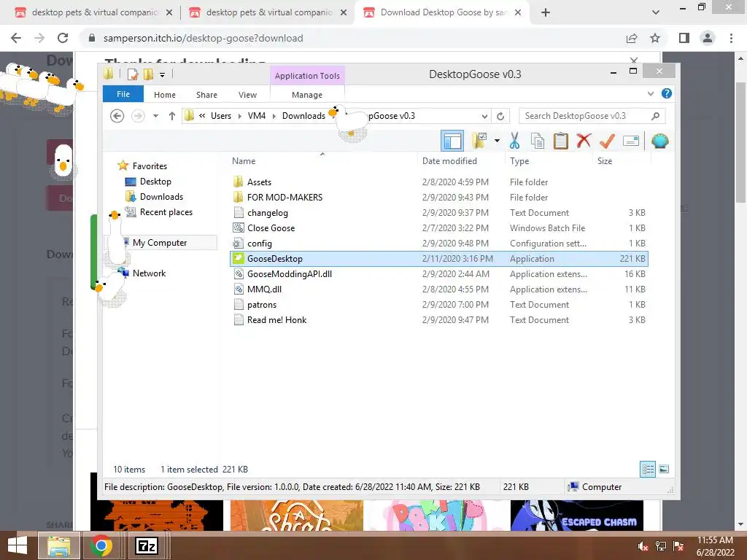This screenshot has width=747, height=560.
Task: Switch to Details view icon in status bar
Action: click(648, 469)
